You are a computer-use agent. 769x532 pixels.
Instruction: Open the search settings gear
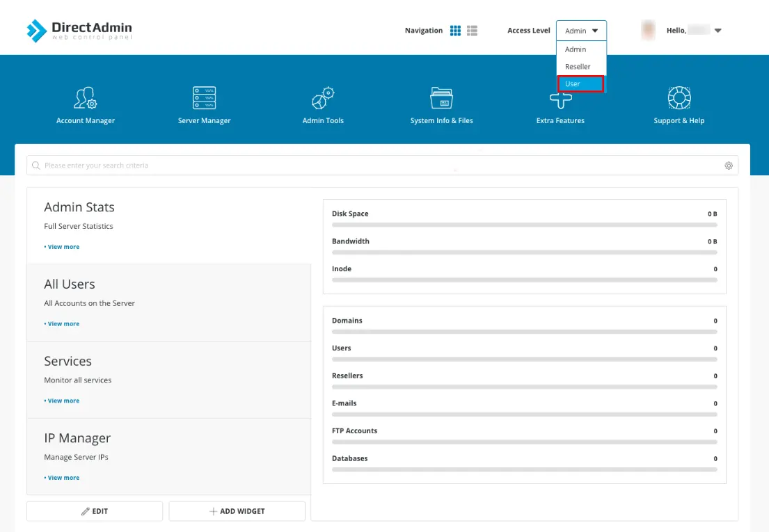tap(729, 166)
